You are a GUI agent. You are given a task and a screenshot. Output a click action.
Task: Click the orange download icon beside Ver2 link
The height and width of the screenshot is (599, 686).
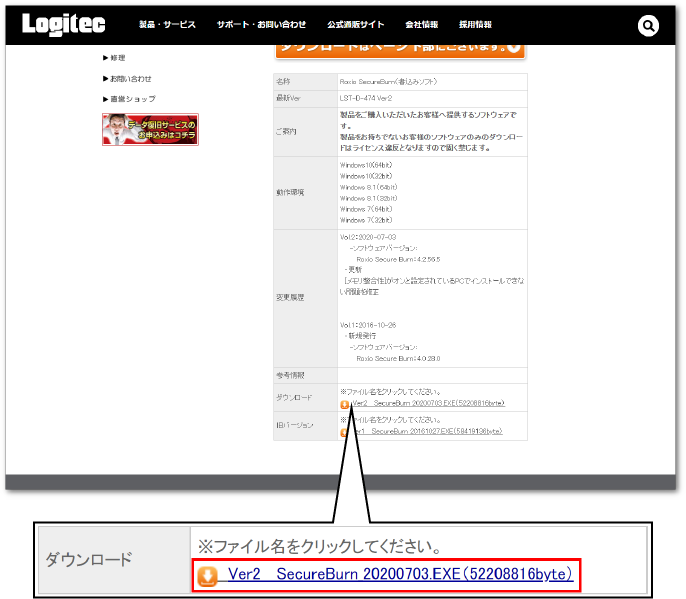345,405
